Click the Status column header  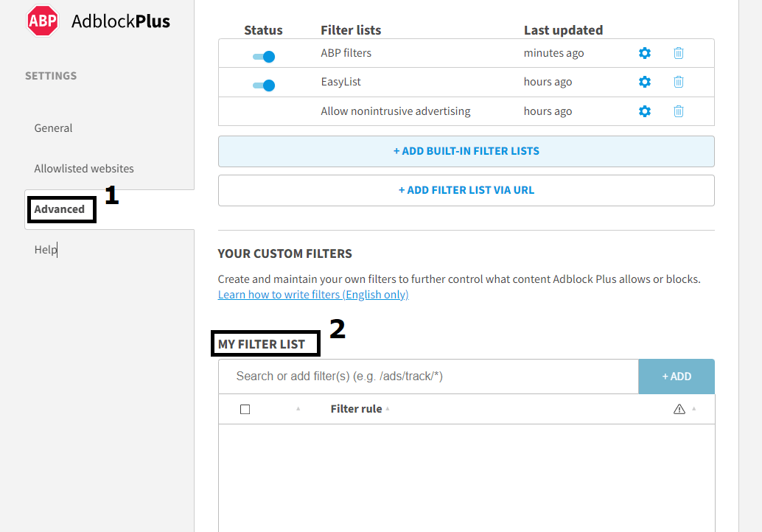263,30
